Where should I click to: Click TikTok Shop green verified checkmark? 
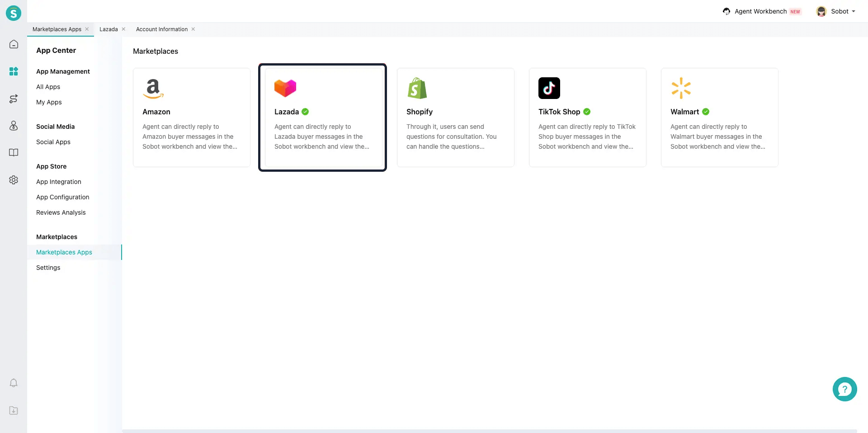[x=587, y=112]
